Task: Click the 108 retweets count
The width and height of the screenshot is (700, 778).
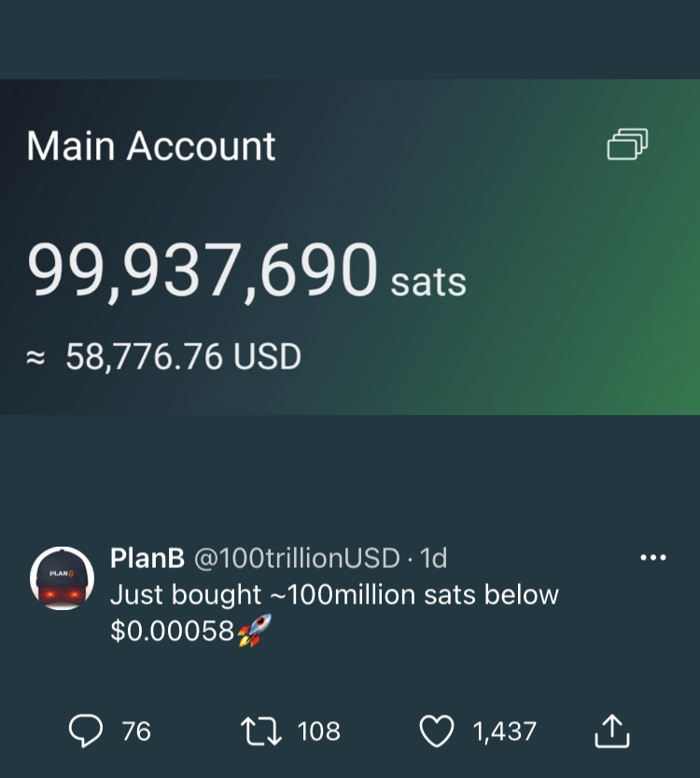Action: coord(319,730)
